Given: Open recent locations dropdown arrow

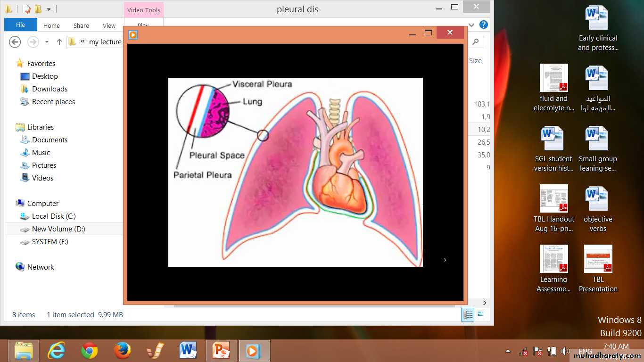Looking at the screenshot, I should (47, 42).
